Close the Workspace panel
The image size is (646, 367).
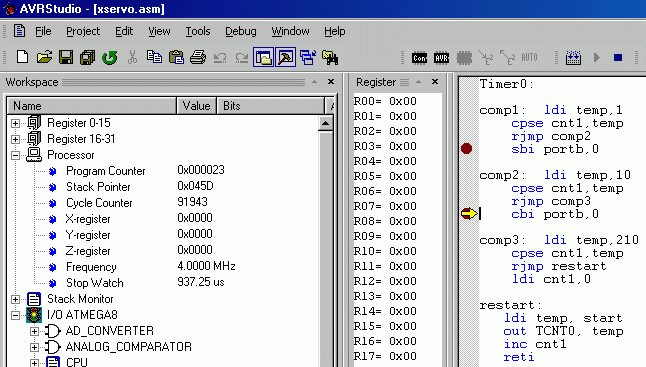point(330,82)
